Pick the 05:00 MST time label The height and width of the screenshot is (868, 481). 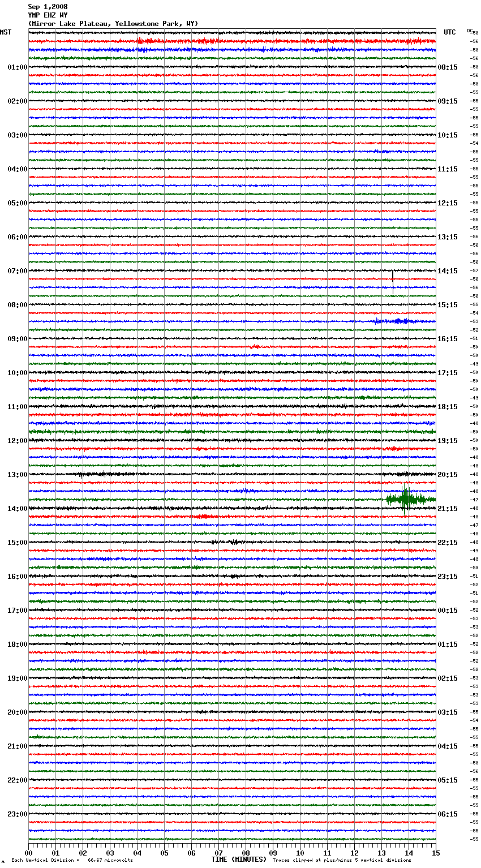[x=18, y=203]
